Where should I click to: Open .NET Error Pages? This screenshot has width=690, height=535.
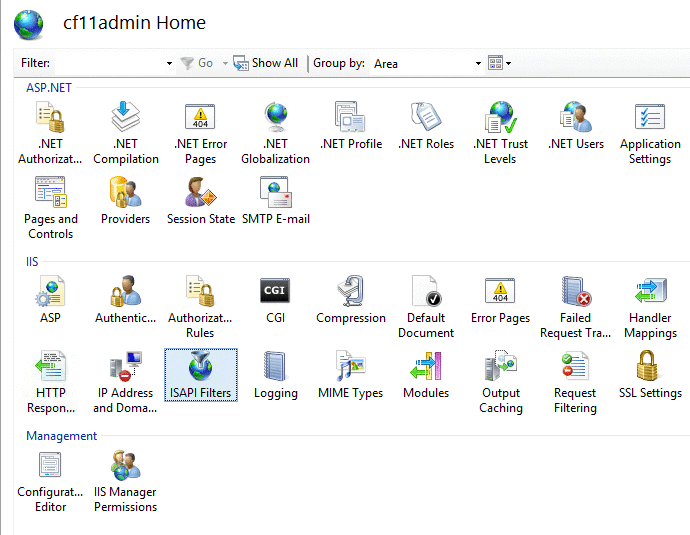coord(200,133)
